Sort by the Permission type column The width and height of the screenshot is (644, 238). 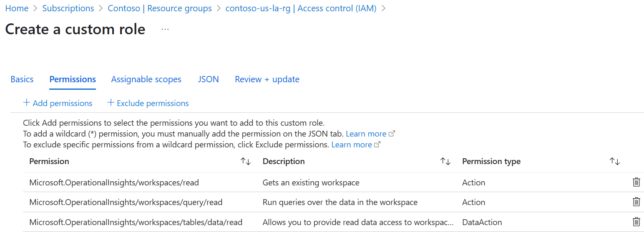[x=615, y=162]
